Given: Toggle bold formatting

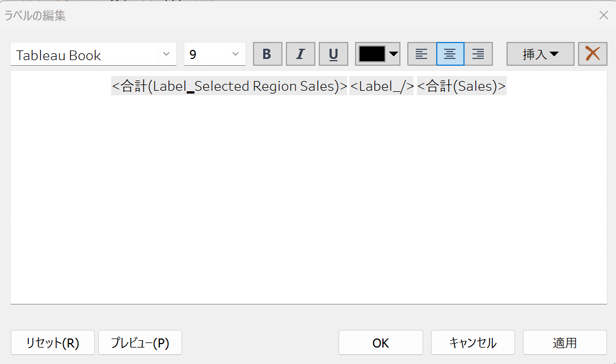Looking at the screenshot, I should pyautogui.click(x=268, y=54).
